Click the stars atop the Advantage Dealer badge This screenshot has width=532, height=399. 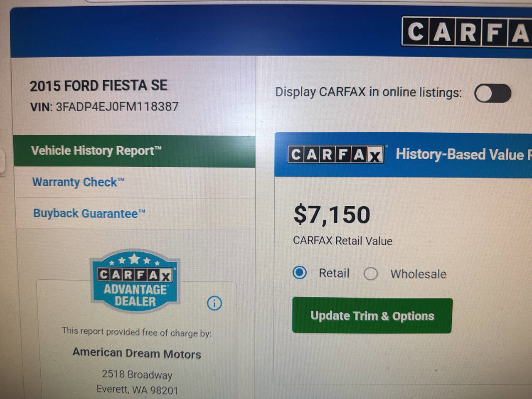(134, 261)
